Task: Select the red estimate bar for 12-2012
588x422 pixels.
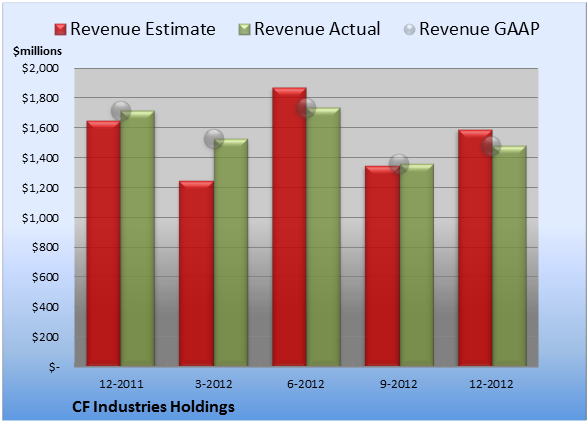Action: [x=475, y=248]
